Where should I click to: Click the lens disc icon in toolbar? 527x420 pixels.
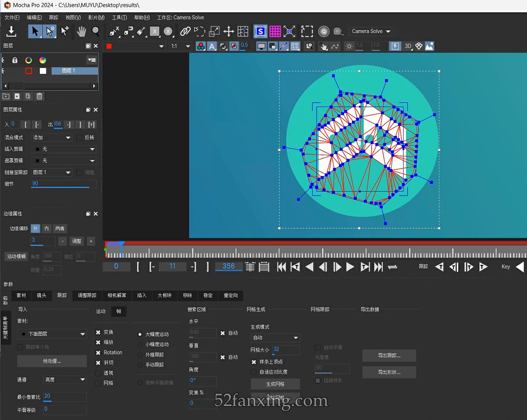[324, 31]
